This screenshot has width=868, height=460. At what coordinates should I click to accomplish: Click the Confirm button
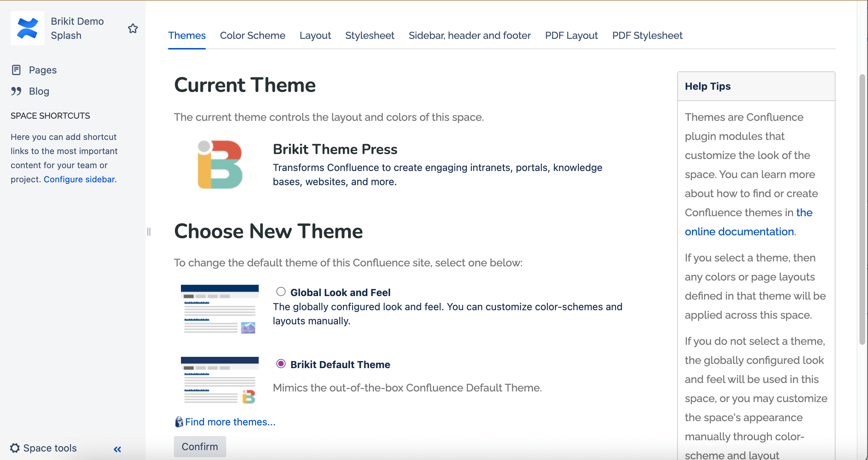(x=200, y=447)
